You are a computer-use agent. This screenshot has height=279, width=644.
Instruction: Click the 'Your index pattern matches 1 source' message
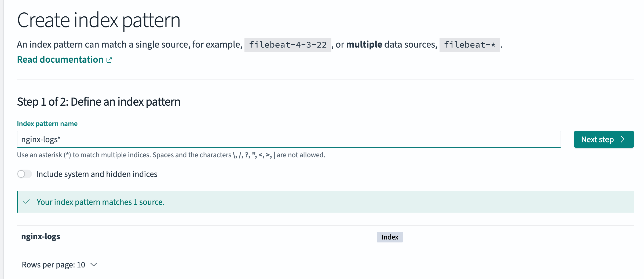pyautogui.click(x=100, y=202)
